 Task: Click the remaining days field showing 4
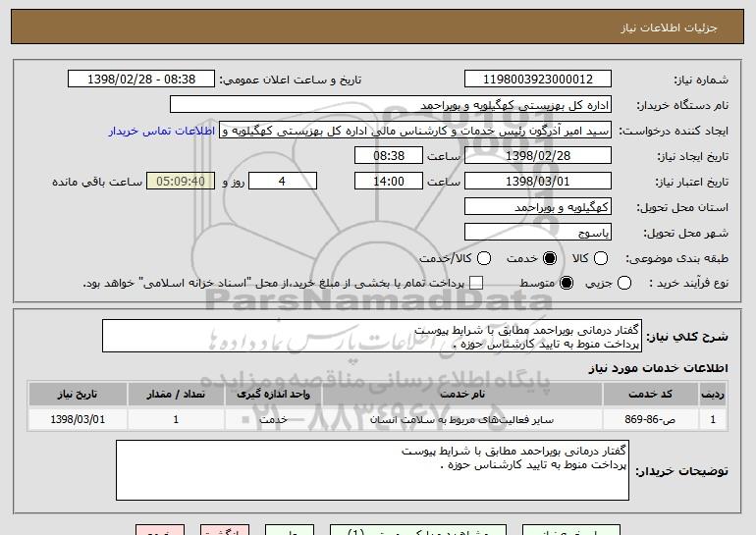(x=283, y=182)
